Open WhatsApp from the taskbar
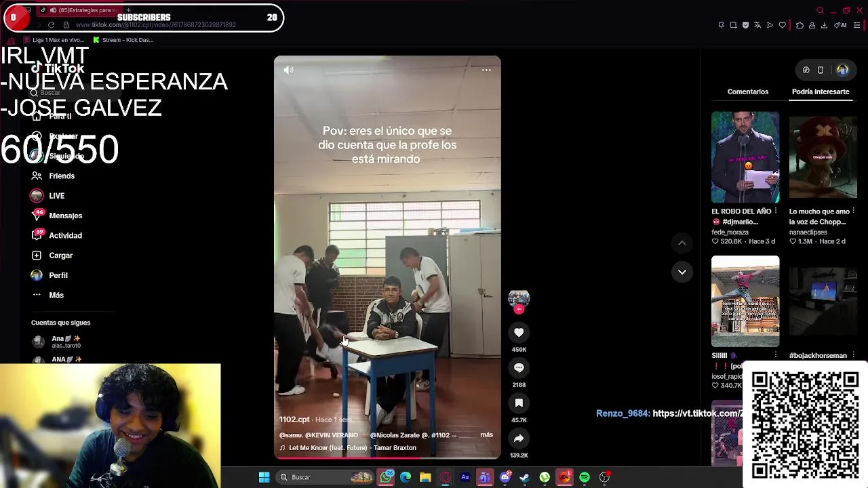The width and height of the screenshot is (868, 488). pos(386,477)
